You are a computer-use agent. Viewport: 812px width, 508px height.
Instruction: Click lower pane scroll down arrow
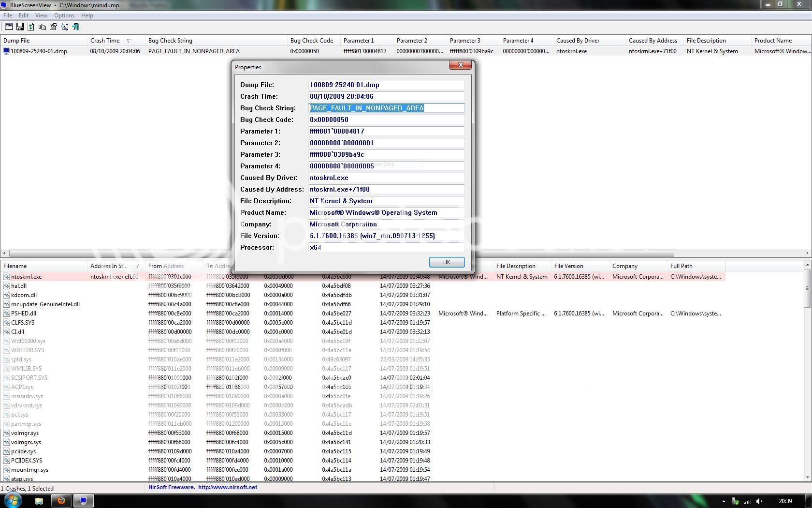(x=807, y=477)
